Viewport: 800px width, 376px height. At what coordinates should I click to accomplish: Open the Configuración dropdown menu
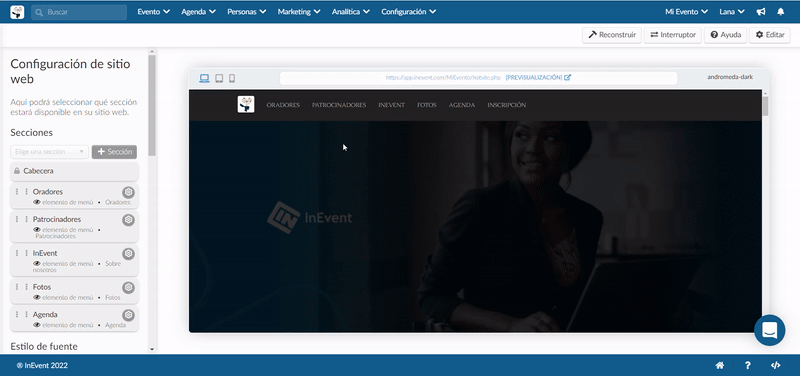click(409, 12)
